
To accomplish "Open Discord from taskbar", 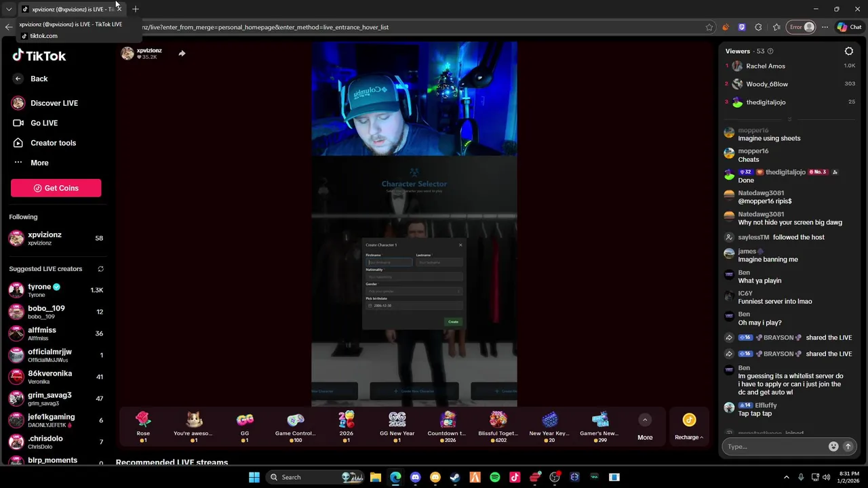I will [x=415, y=477].
